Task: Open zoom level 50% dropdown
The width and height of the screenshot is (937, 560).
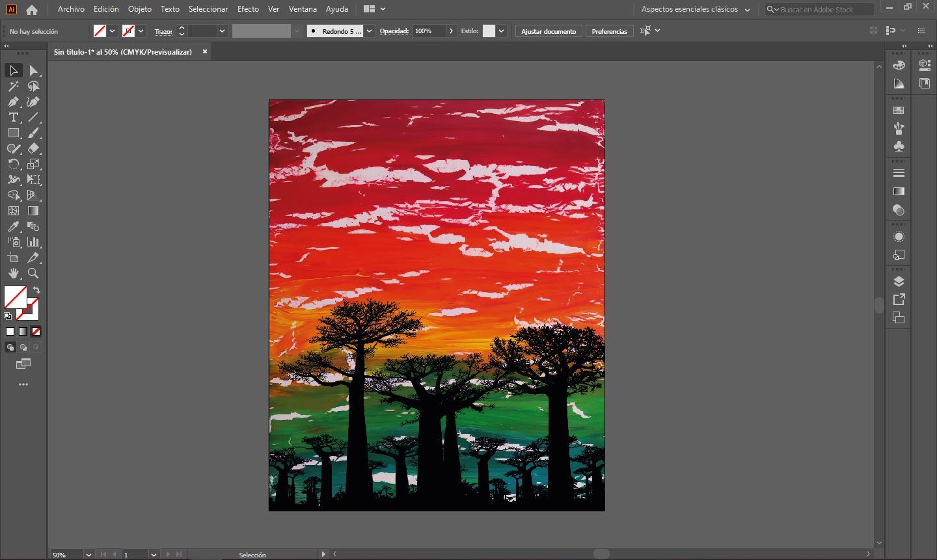Action: [x=88, y=555]
